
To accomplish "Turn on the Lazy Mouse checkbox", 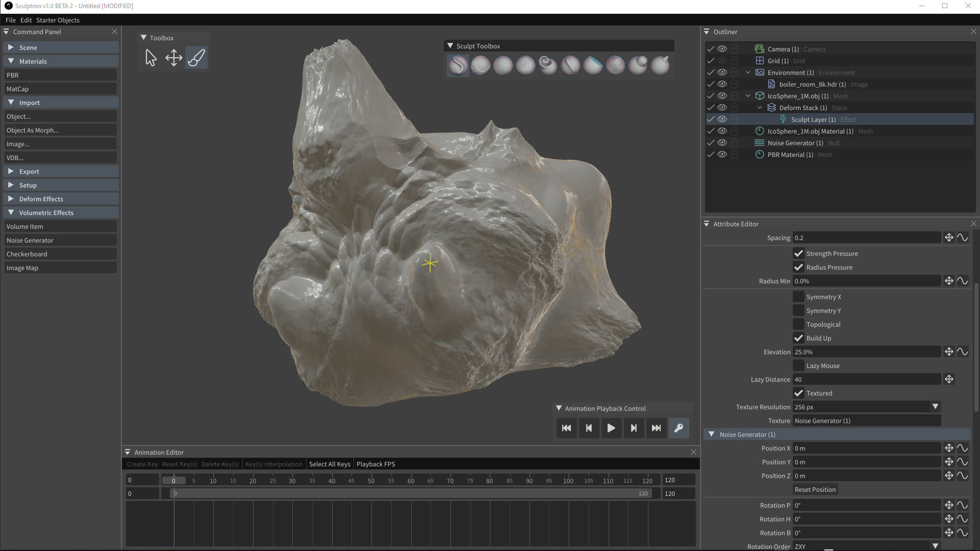I will coord(798,365).
